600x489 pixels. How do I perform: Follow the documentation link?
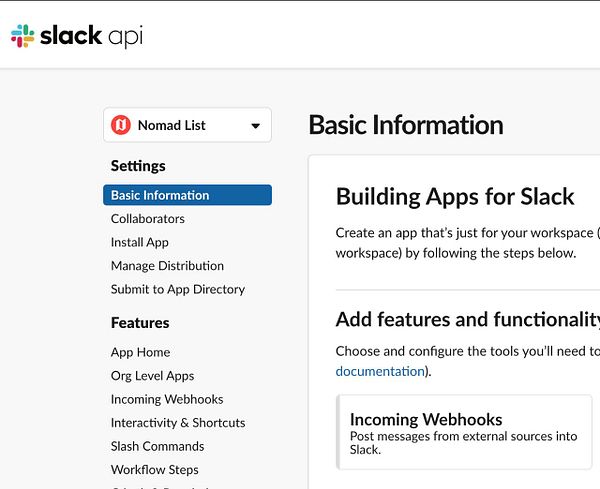(379, 370)
